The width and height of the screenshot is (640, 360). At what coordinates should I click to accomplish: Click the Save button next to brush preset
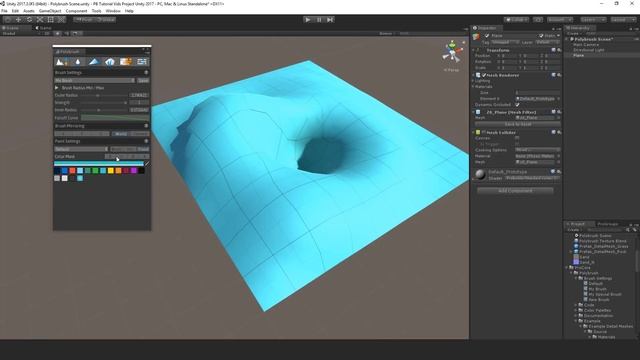143,81
